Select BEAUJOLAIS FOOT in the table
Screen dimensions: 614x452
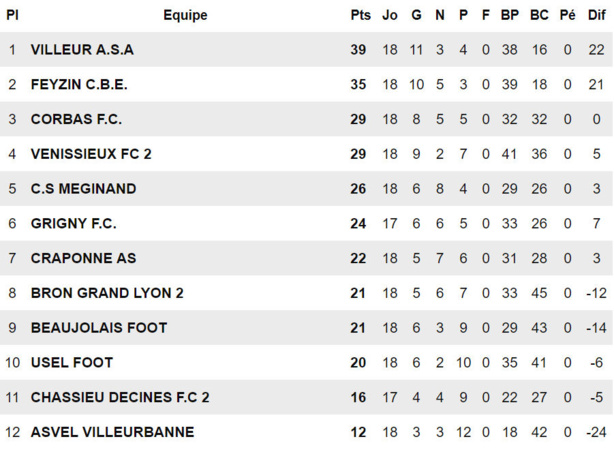pos(99,327)
